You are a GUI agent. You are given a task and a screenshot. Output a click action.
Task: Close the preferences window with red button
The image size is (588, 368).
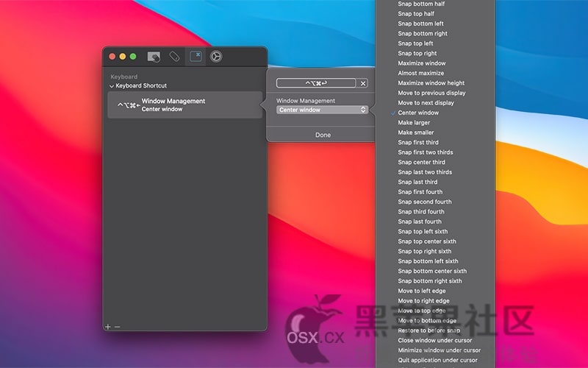tap(112, 57)
